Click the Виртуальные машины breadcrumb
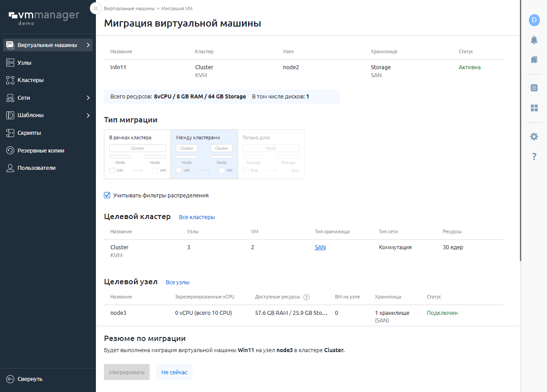547x392 pixels. [x=130, y=8]
